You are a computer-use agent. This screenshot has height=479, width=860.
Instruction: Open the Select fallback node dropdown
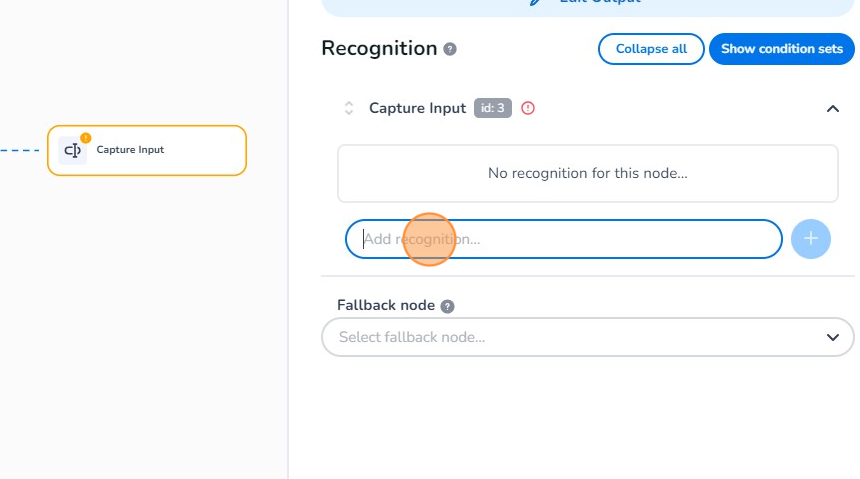click(x=570, y=337)
